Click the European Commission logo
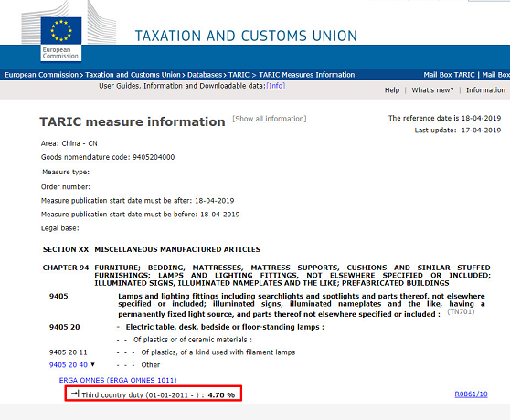This screenshot has height=420, width=510. coord(61,39)
